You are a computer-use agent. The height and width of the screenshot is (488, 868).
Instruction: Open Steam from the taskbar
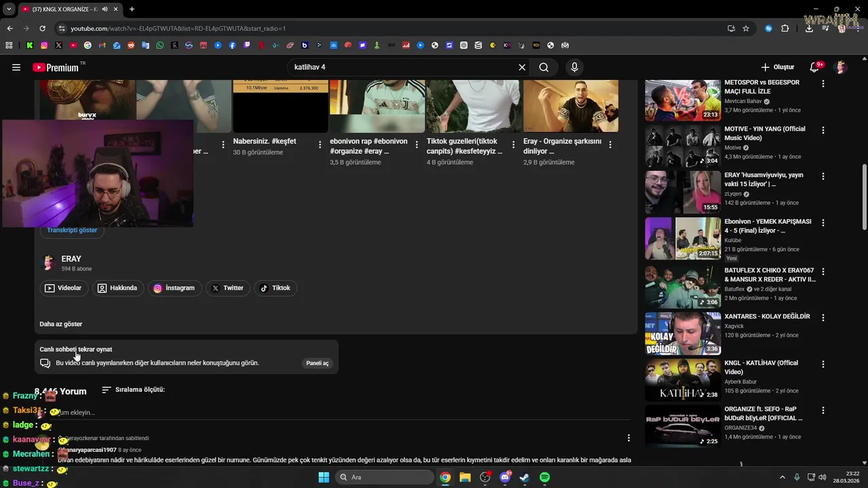click(524, 477)
